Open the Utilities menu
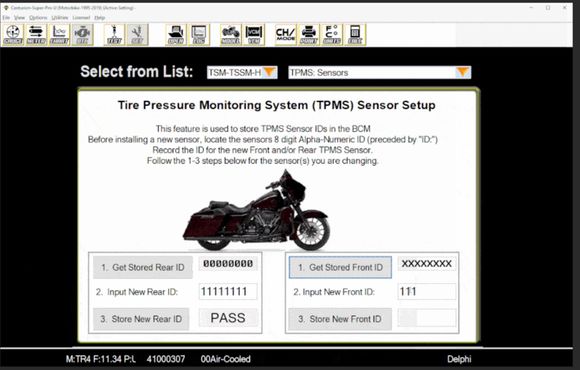The image size is (580, 370). tap(60, 18)
